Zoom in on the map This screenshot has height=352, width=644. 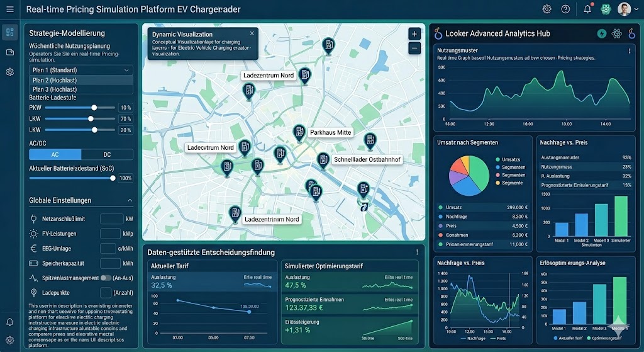click(x=414, y=34)
